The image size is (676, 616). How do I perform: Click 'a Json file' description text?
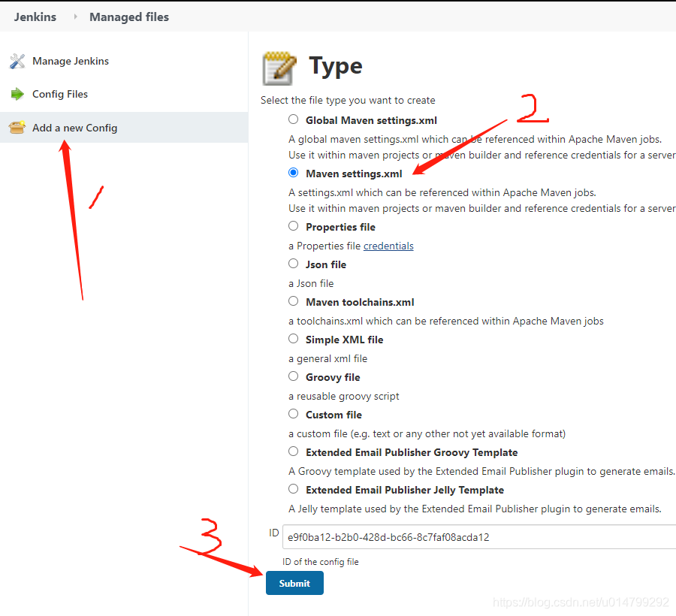pyautogui.click(x=311, y=284)
